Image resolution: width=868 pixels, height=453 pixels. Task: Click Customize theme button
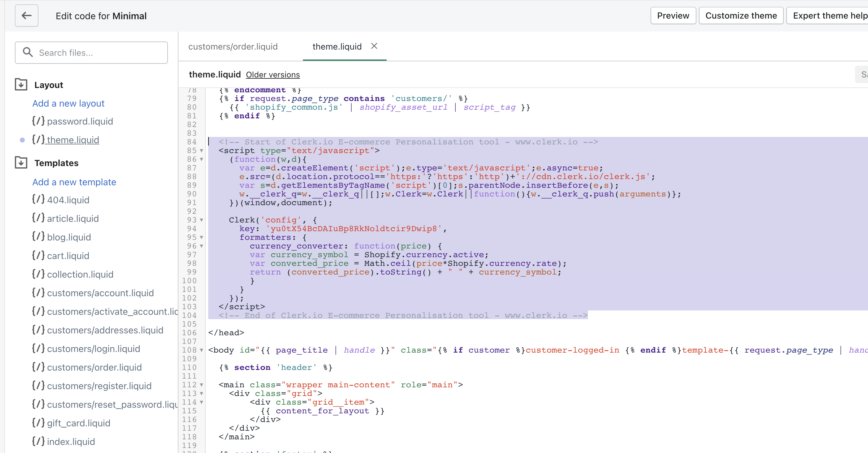[x=741, y=15]
